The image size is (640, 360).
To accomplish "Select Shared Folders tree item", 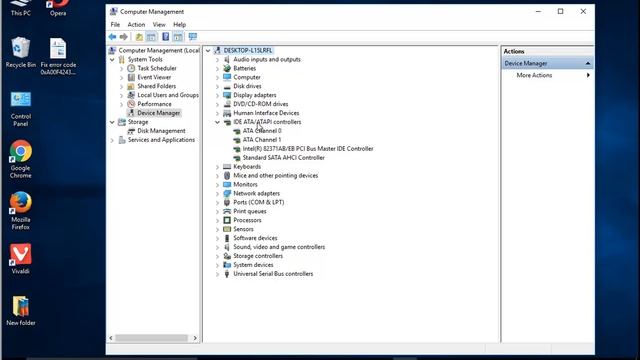I will pos(156,86).
